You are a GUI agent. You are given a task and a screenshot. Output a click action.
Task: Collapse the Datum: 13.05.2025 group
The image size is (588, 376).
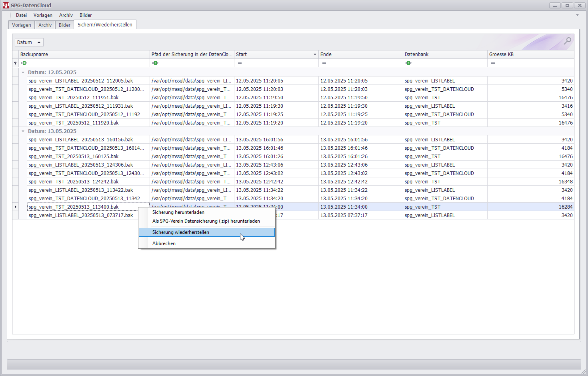pyautogui.click(x=23, y=131)
